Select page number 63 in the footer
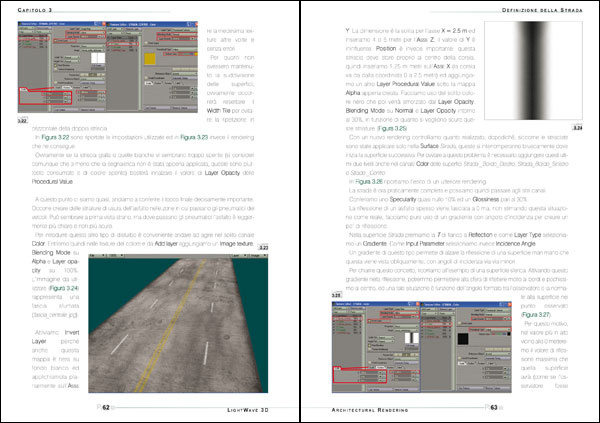The height and width of the screenshot is (423, 600). [x=494, y=408]
